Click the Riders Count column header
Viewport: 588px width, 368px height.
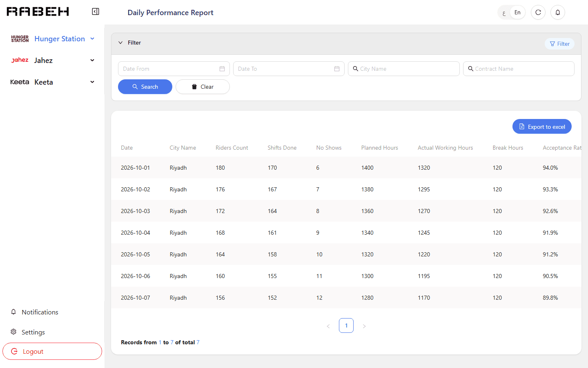click(232, 148)
